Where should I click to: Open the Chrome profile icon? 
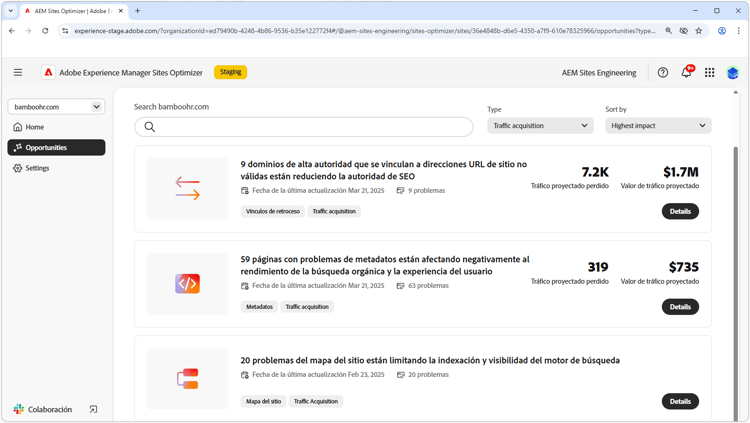[722, 31]
